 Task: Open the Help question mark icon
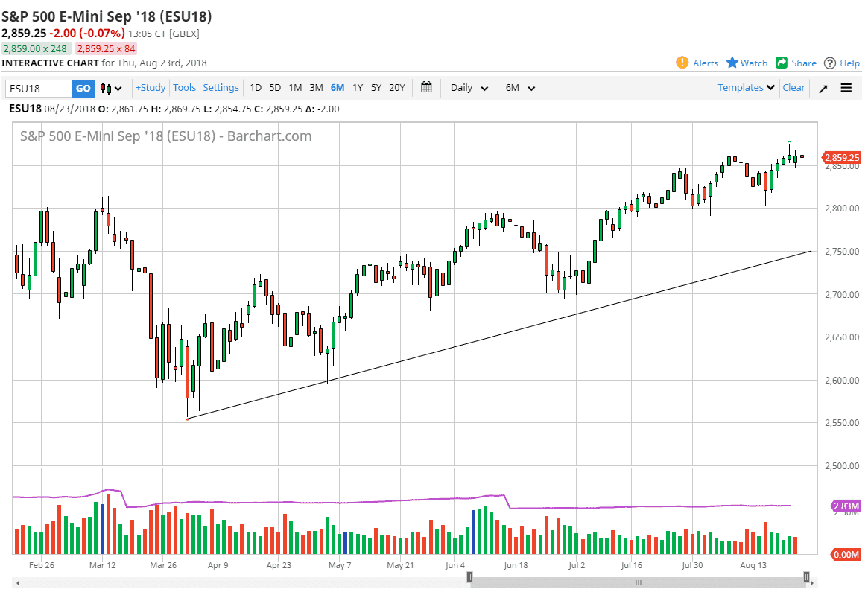pyautogui.click(x=830, y=63)
